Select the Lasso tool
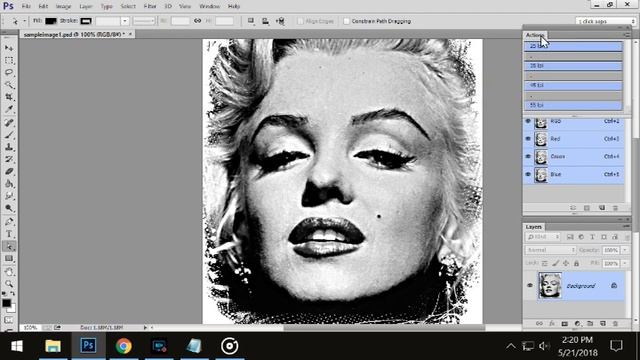 point(9,73)
